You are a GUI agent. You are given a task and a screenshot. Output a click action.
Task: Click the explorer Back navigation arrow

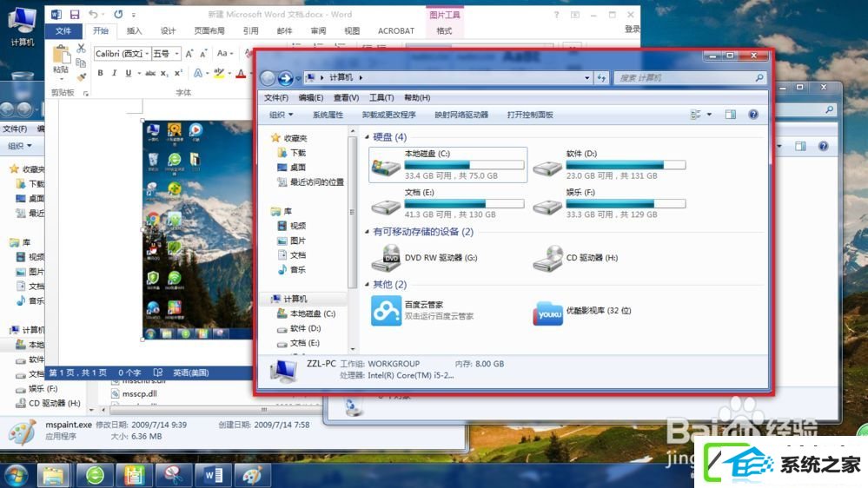268,78
